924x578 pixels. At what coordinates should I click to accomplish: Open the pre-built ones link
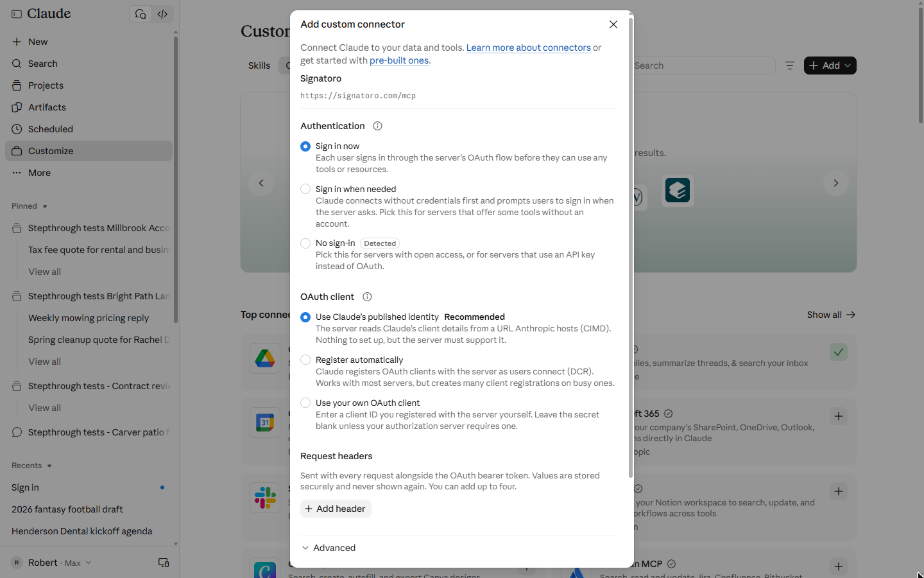[399, 60]
